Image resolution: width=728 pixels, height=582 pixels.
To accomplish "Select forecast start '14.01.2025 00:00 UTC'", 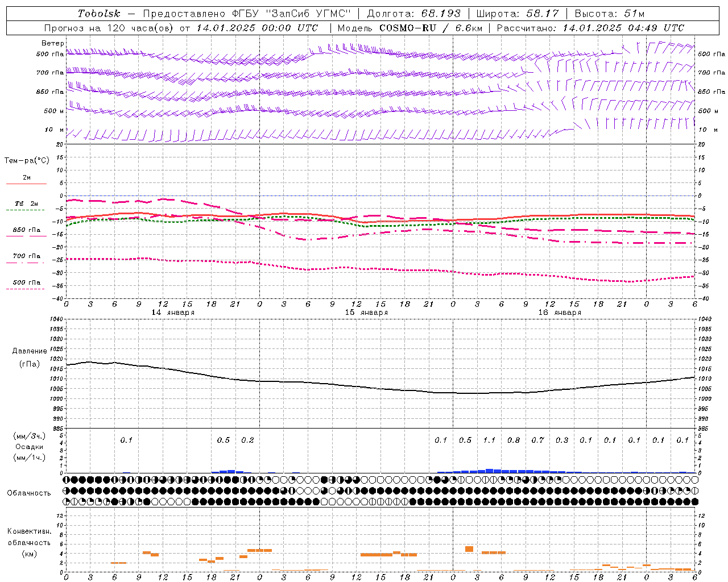I will tap(257, 28).
